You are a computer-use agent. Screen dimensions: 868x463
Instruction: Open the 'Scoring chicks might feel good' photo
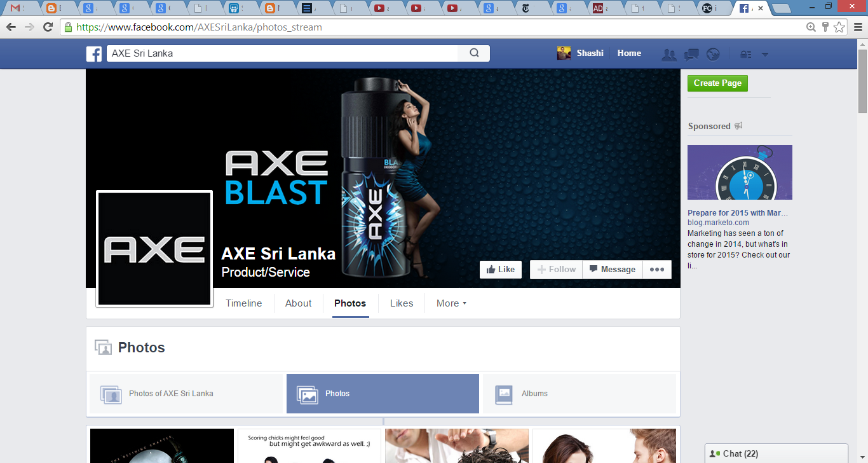click(x=309, y=446)
